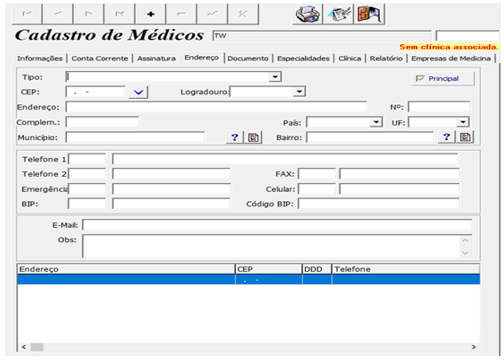The width and height of the screenshot is (504, 361).
Task: Click the CEP column header
Action: tap(269, 269)
